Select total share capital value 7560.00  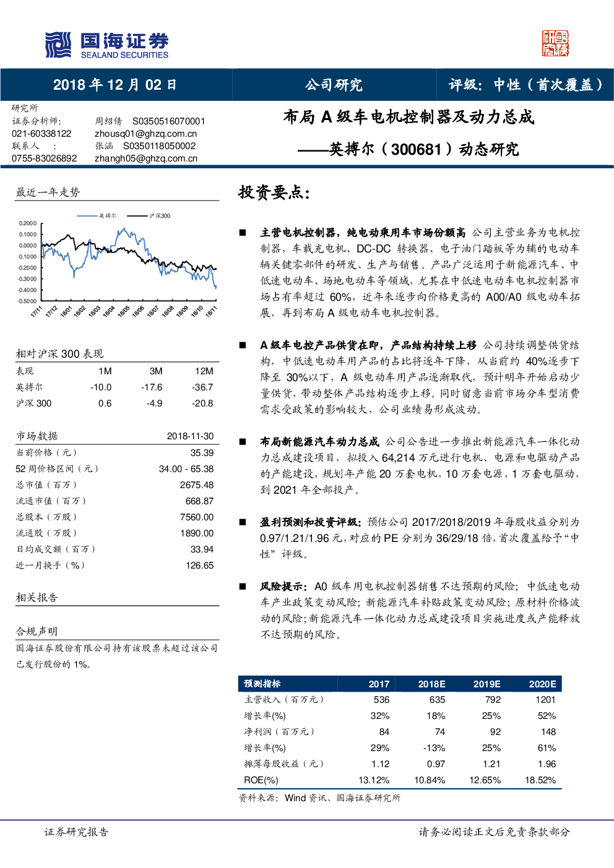pyautogui.click(x=197, y=517)
